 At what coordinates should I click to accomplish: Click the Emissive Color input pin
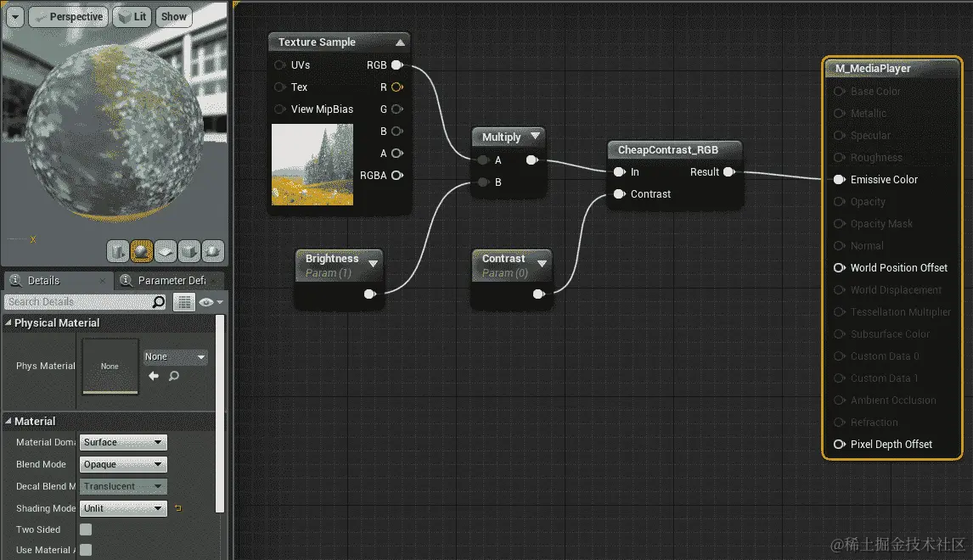(839, 180)
